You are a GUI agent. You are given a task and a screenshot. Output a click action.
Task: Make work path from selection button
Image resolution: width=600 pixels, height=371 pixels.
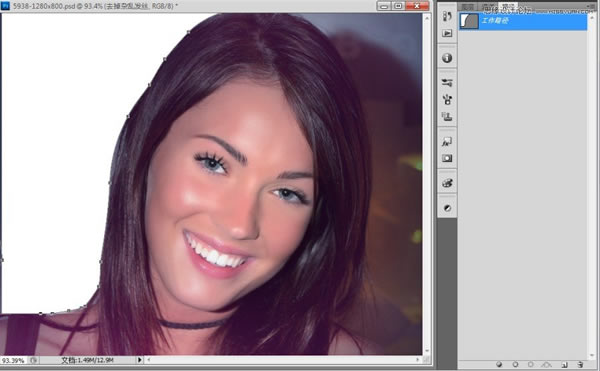point(547,364)
